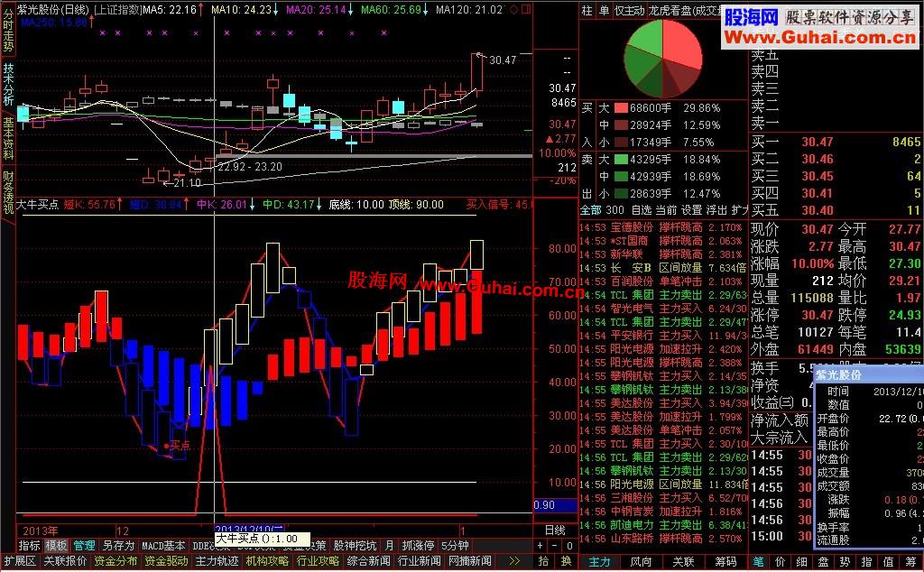Switch to the 风向 tab

(x=642, y=562)
